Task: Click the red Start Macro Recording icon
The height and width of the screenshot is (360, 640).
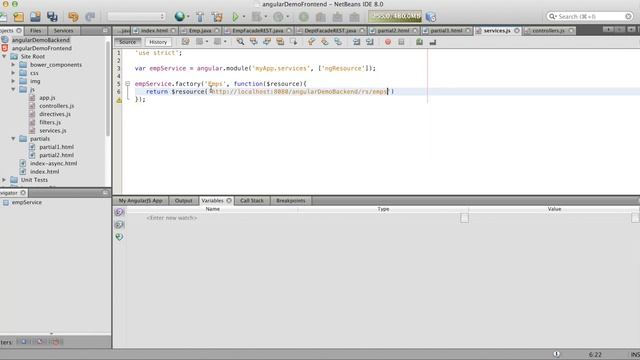Action: (388, 42)
